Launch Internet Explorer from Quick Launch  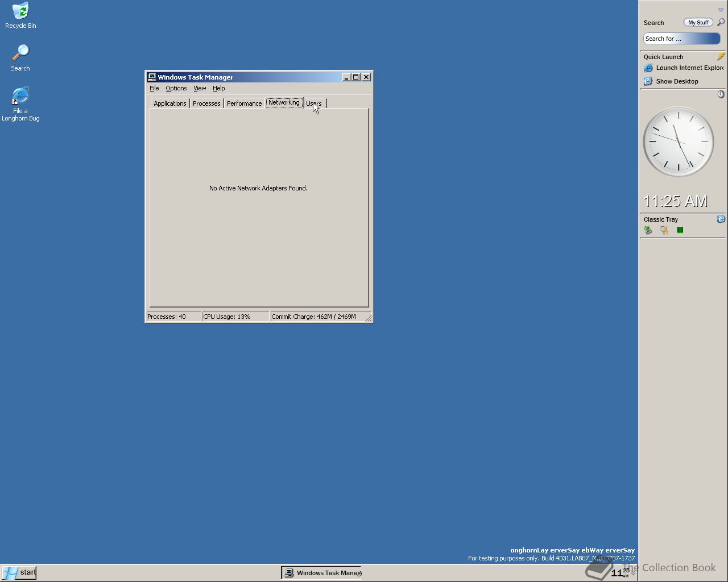pyautogui.click(x=684, y=68)
